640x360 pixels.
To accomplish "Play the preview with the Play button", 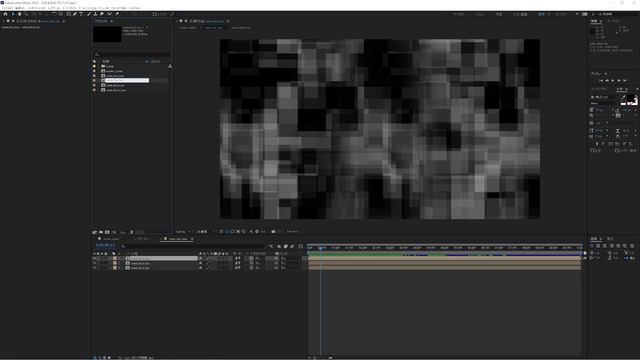I will pyautogui.click(x=613, y=81).
